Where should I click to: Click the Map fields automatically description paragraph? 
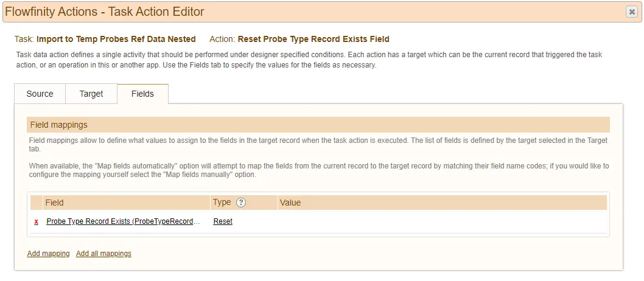coord(319,170)
